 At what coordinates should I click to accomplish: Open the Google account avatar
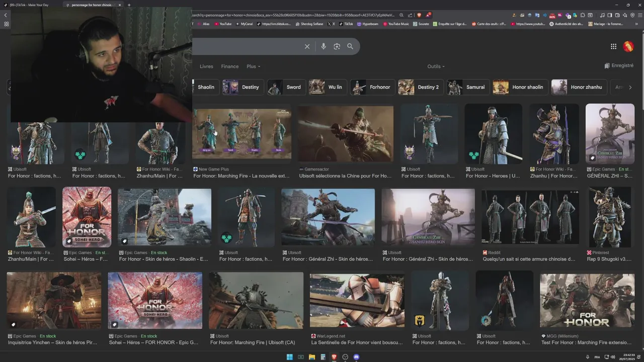click(x=628, y=46)
